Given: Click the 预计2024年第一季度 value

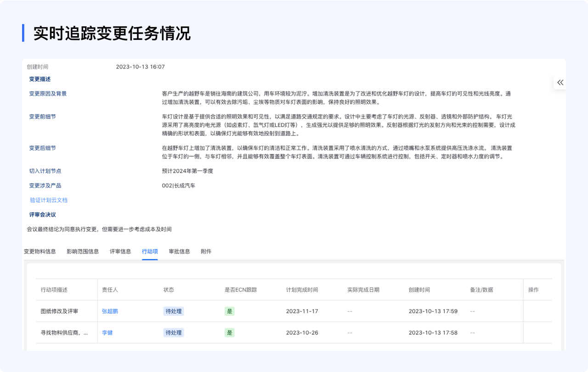Looking at the screenshot, I should click(187, 171).
